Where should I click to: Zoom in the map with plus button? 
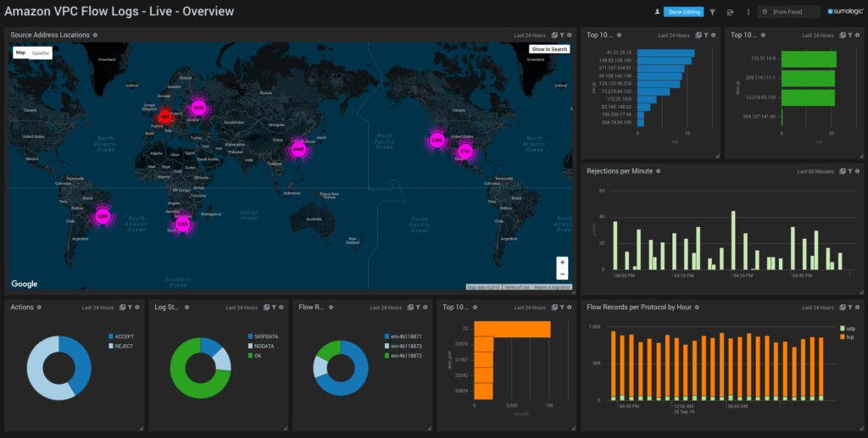562,262
